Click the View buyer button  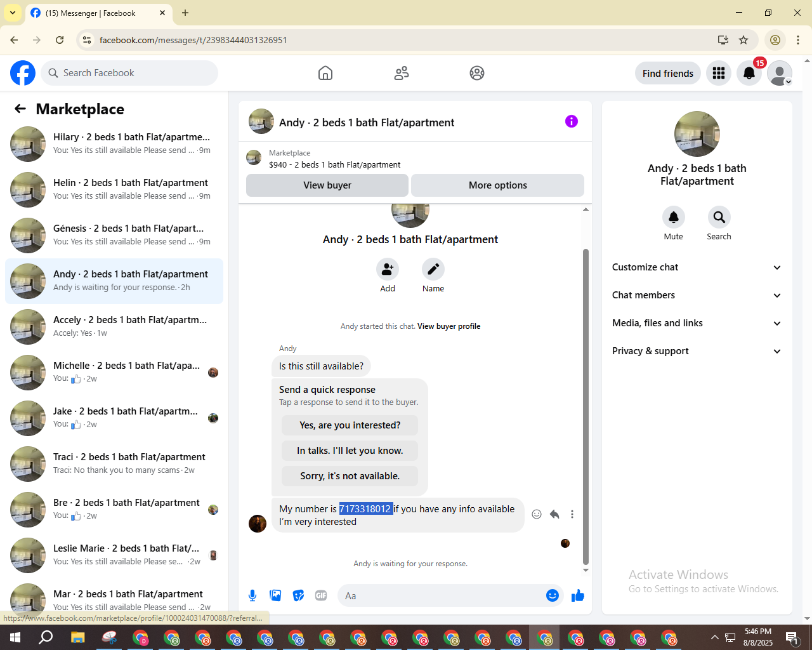pos(327,185)
